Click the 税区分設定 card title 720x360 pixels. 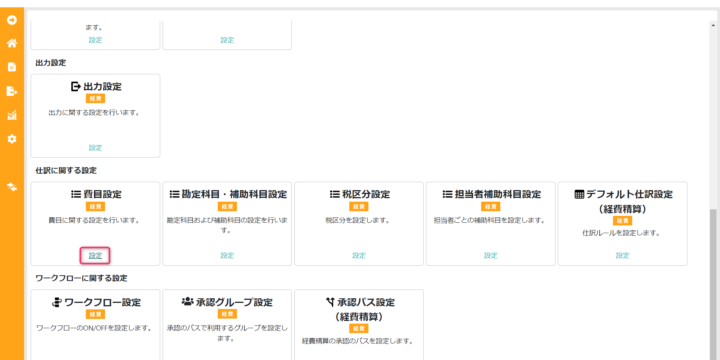pos(366,194)
